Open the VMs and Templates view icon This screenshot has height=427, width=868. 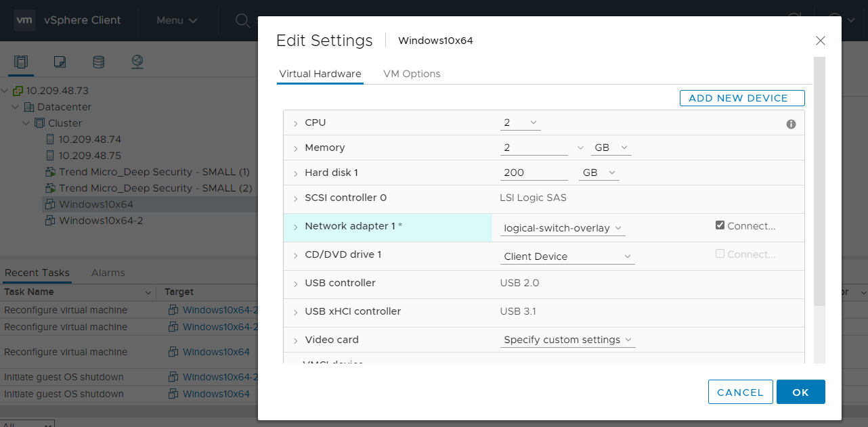60,62
